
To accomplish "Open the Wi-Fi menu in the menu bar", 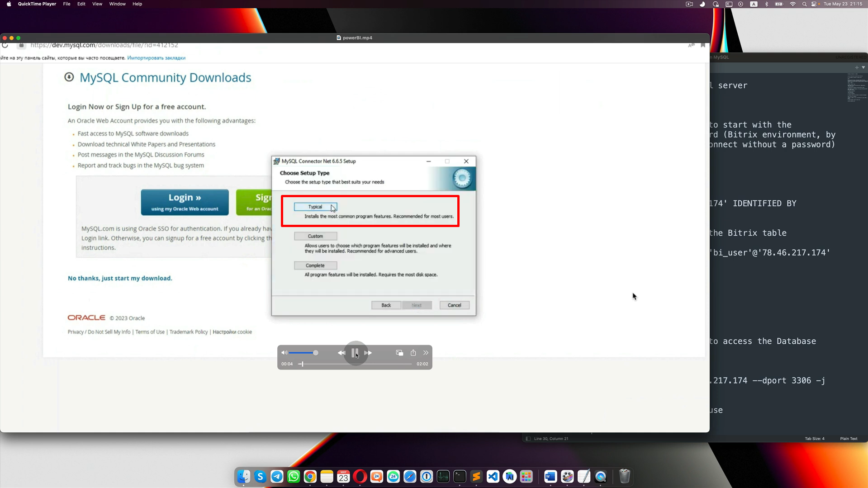I will coord(792,4).
